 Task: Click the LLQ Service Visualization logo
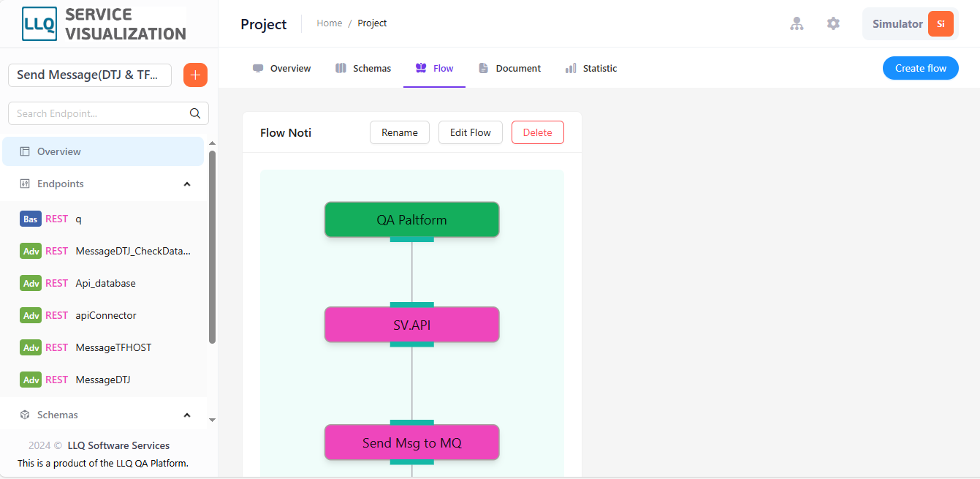[x=104, y=24]
